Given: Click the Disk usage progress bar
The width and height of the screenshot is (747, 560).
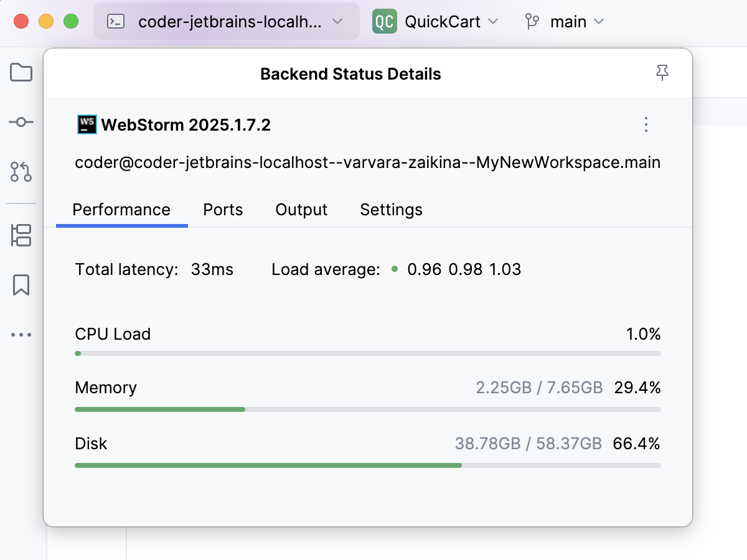Looking at the screenshot, I should [x=368, y=465].
